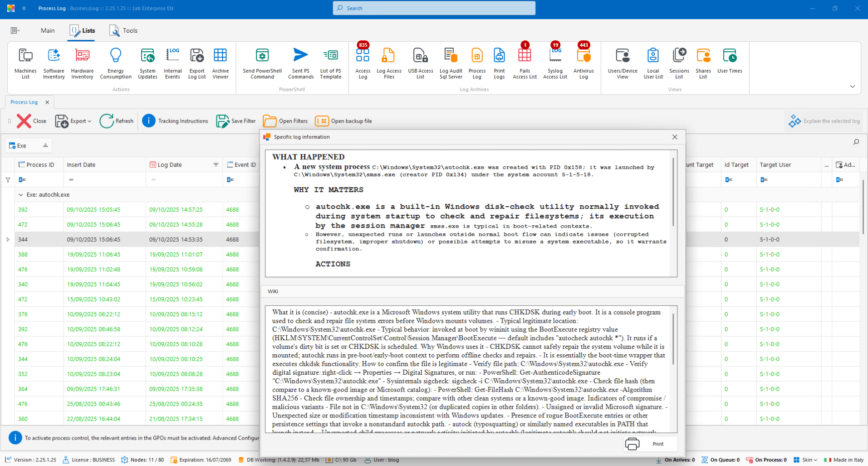Open the Antivirus Log icon
Viewport: 868px width, 466px height.
(x=584, y=56)
